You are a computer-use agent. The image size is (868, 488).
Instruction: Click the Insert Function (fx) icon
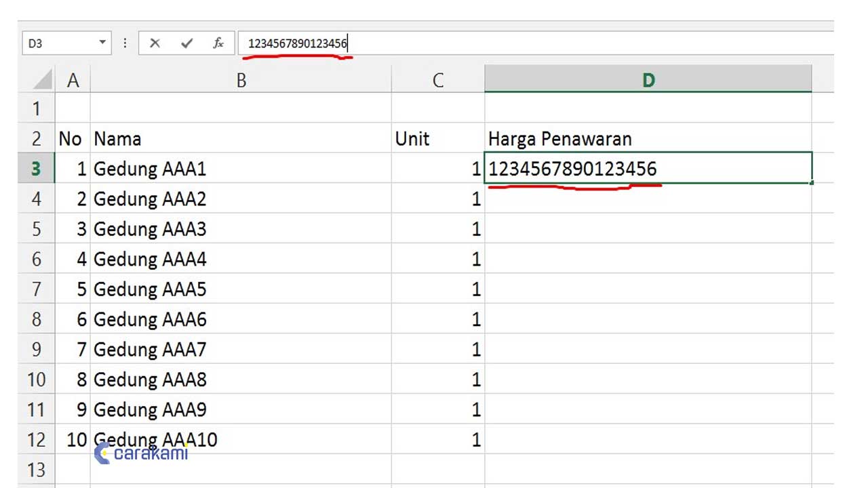pos(218,43)
